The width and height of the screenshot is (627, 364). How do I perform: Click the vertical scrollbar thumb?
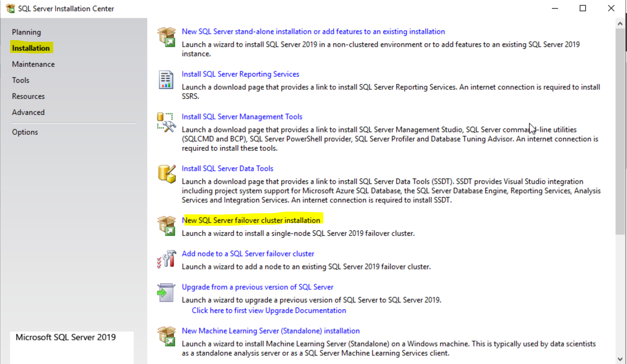point(620,131)
